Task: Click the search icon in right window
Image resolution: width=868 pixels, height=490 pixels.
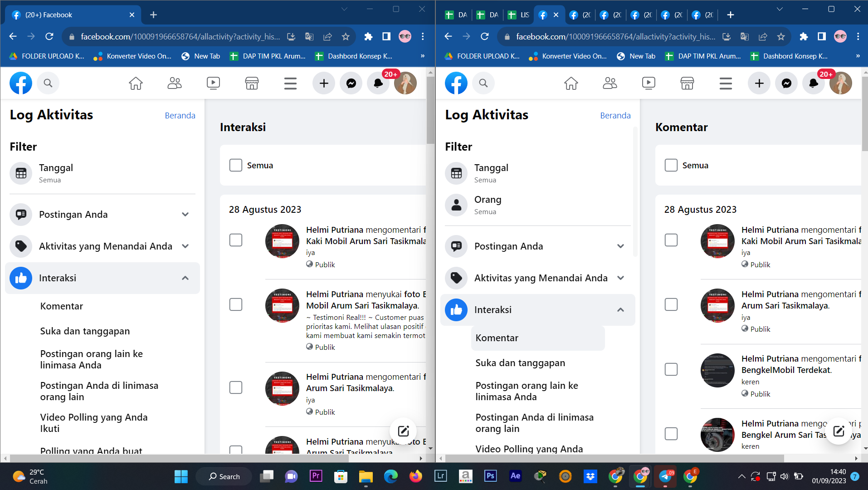Action: click(x=483, y=83)
